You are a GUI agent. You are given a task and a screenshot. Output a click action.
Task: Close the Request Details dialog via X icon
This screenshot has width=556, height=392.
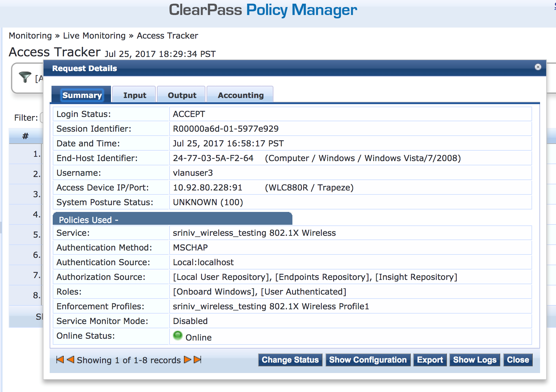[538, 67]
